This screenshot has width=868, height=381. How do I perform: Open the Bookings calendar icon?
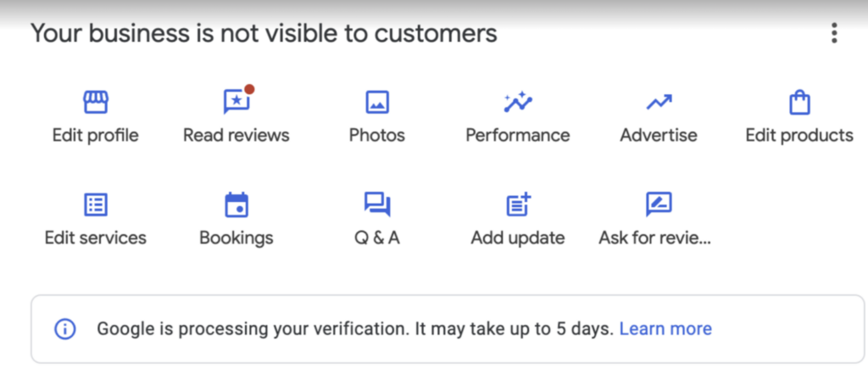236,205
